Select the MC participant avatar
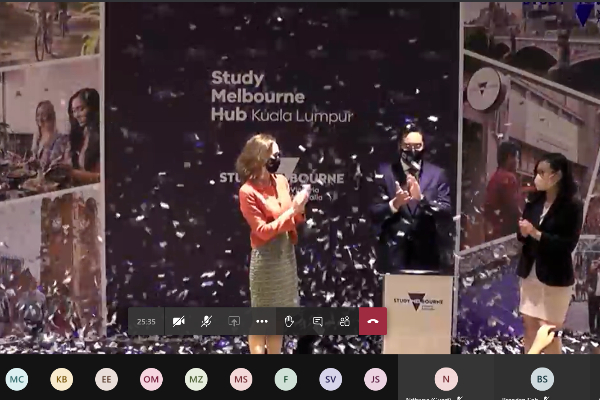 pyautogui.click(x=17, y=379)
